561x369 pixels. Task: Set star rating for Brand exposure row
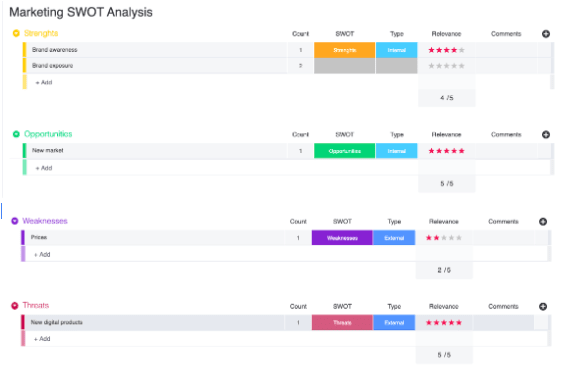(447, 66)
